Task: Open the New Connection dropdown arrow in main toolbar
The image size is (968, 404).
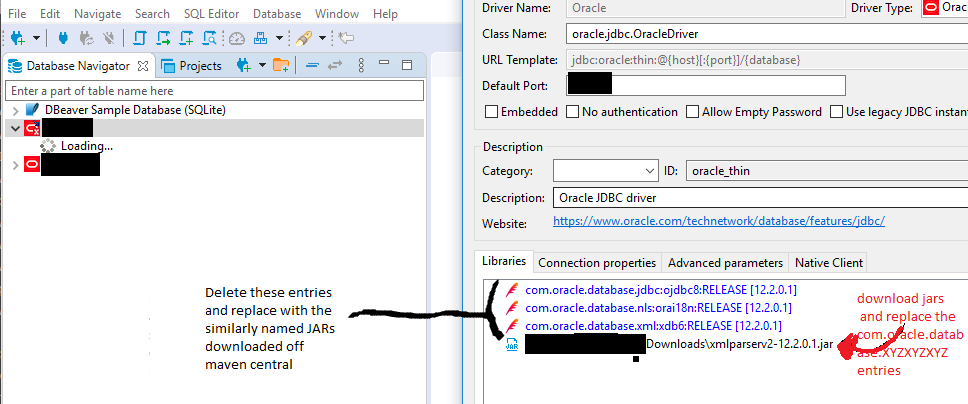Action: tap(36, 38)
